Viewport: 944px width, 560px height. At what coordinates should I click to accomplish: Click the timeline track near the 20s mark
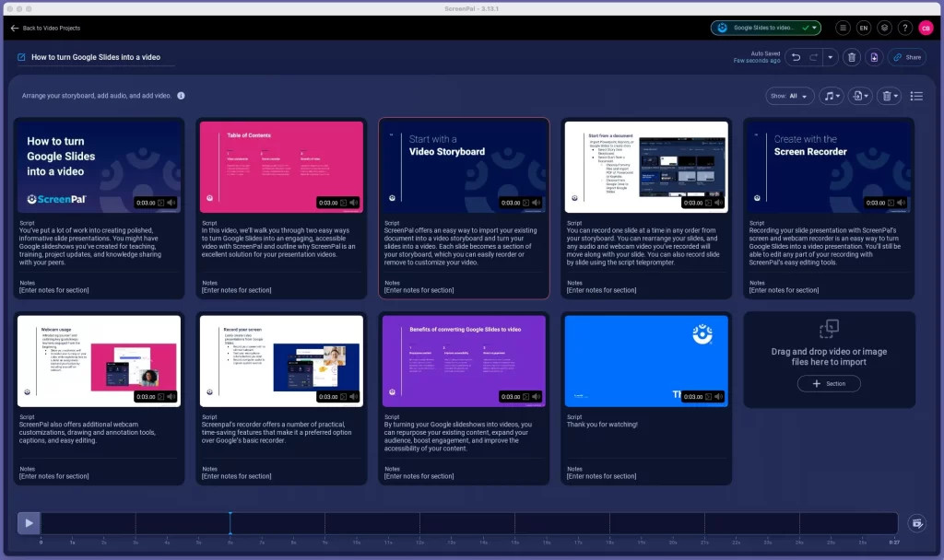pyautogui.click(x=673, y=522)
